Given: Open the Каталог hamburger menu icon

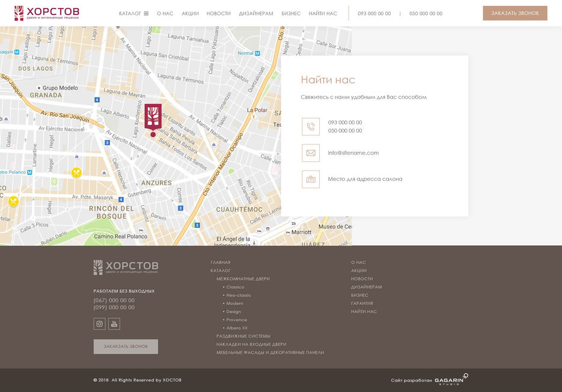Looking at the screenshot, I should coord(146,13).
